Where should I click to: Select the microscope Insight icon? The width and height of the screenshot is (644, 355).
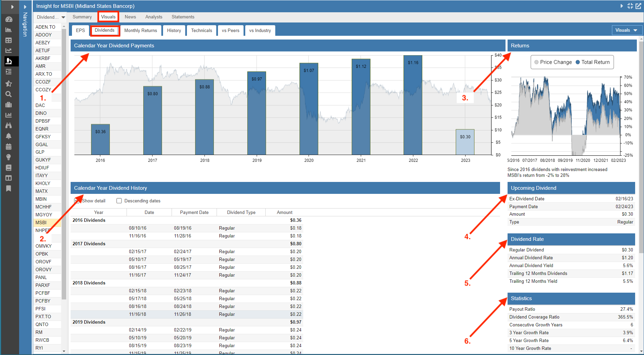(x=9, y=61)
